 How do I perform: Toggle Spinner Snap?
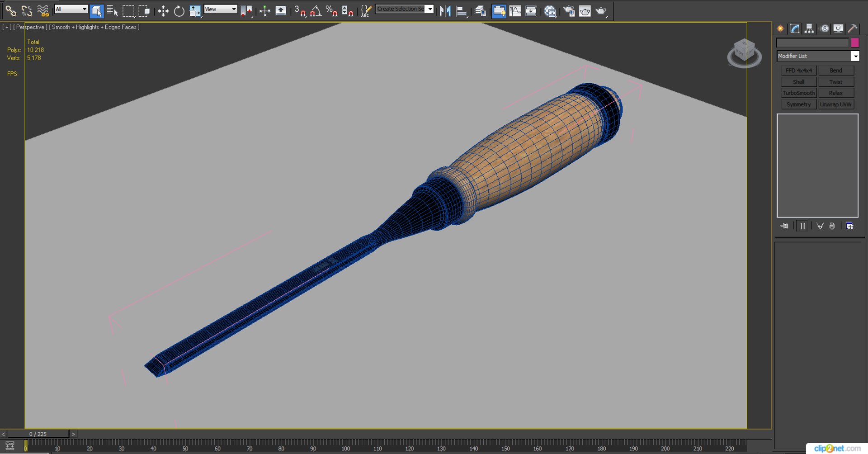(347, 11)
